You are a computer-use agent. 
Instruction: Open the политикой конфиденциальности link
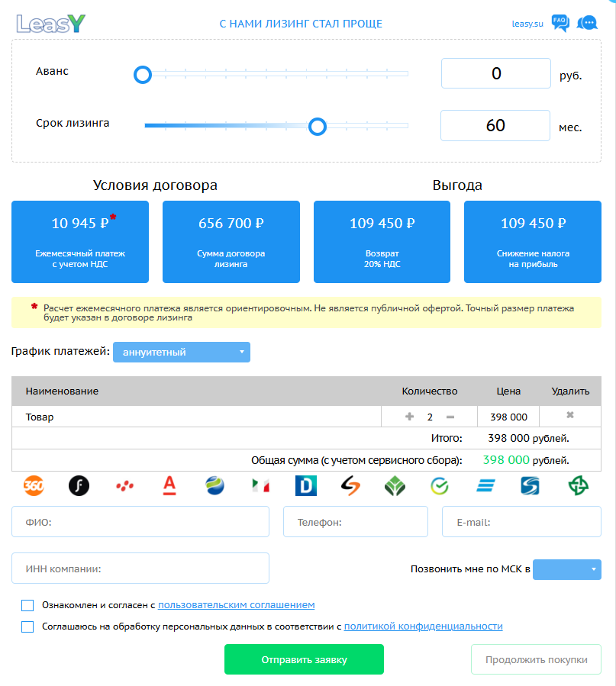point(423,626)
